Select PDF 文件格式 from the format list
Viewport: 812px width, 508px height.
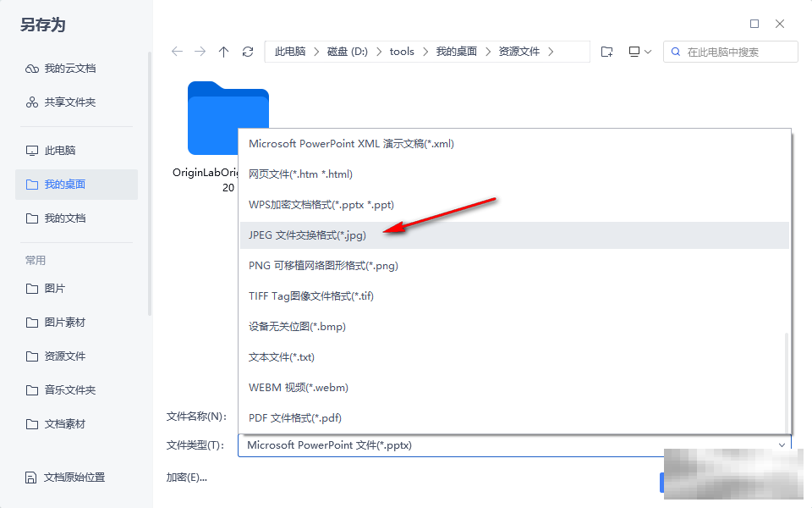pos(294,417)
